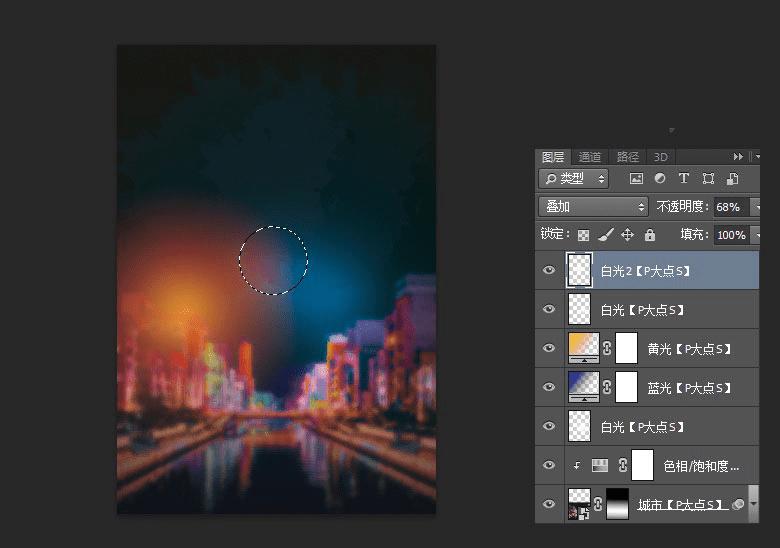780x548 pixels.
Task: Click down arrow beside 城市 filter icon
Action: pos(753,504)
